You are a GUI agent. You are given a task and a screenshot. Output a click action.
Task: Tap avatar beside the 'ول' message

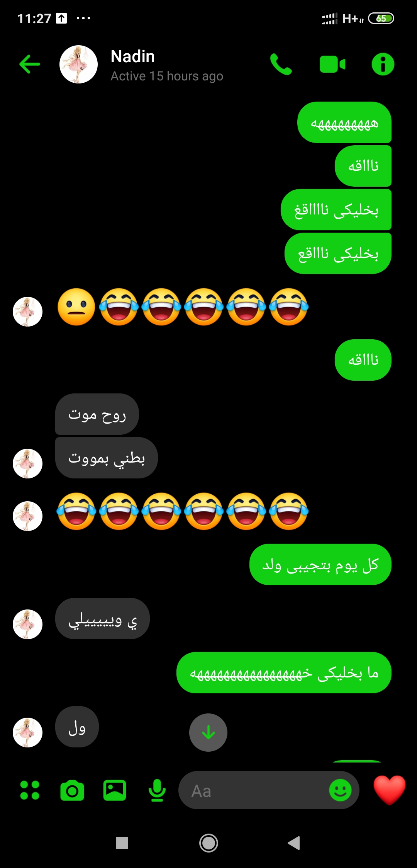pyautogui.click(x=27, y=732)
